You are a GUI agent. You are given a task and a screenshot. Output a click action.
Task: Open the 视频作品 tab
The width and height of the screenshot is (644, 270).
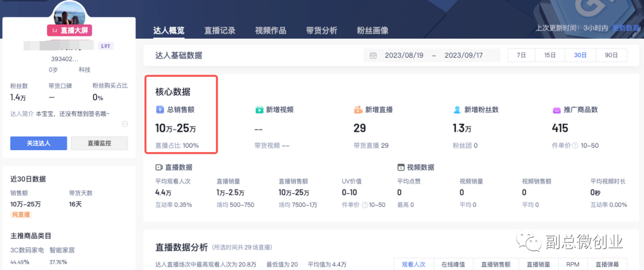point(271,30)
